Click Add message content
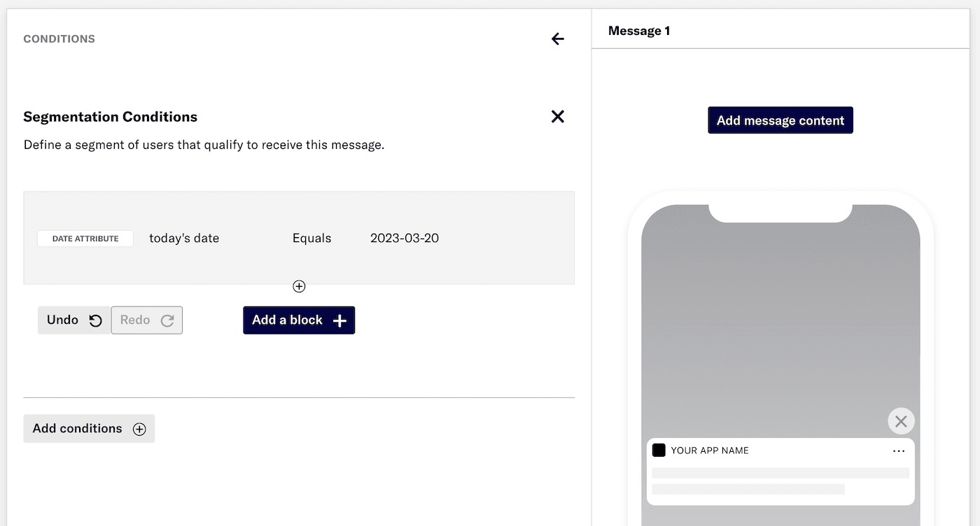Image resolution: width=980 pixels, height=526 pixels. (780, 120)
